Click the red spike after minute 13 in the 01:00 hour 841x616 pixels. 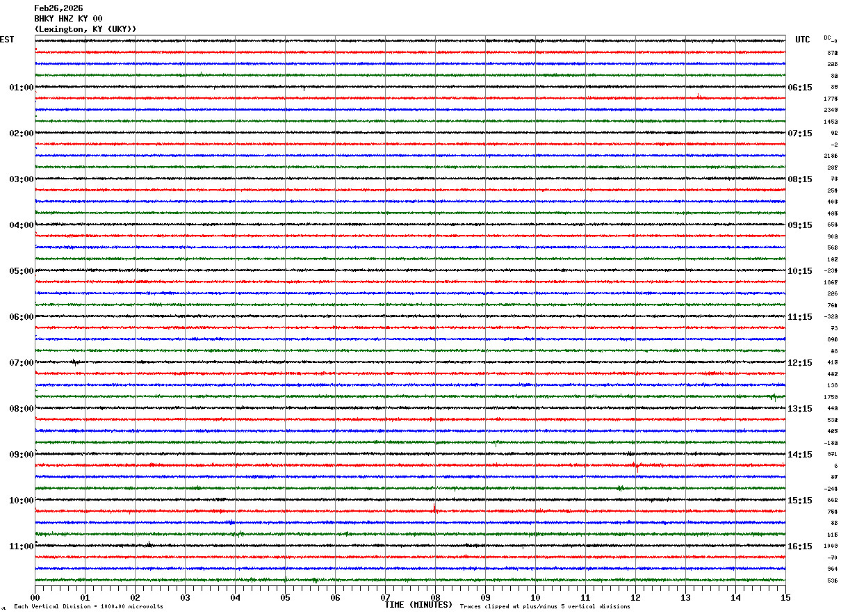[698, 96]
